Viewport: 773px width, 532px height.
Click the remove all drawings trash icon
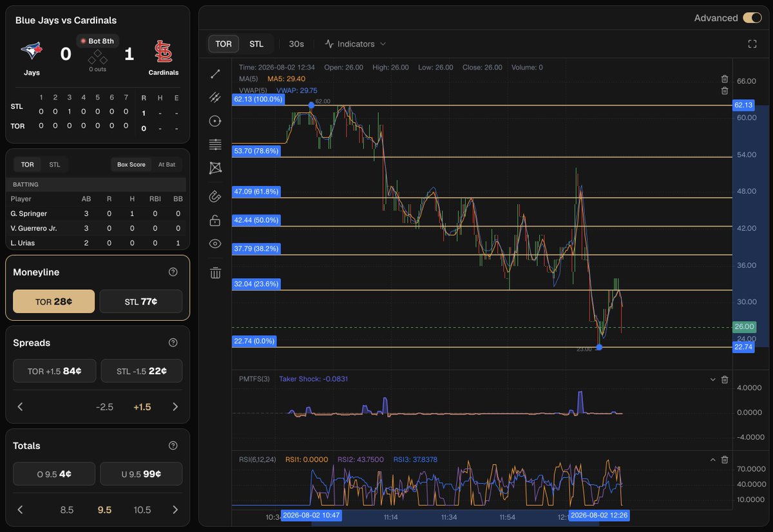215,273
